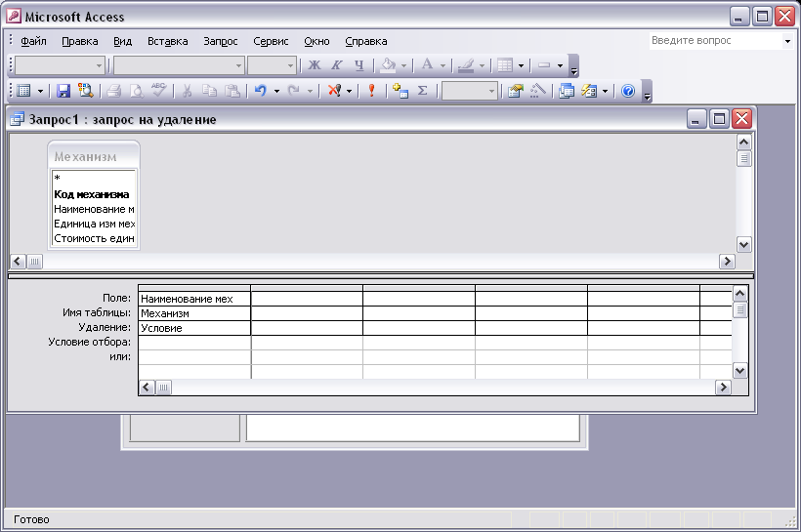Open the Вставка menu

click(168, 41)
